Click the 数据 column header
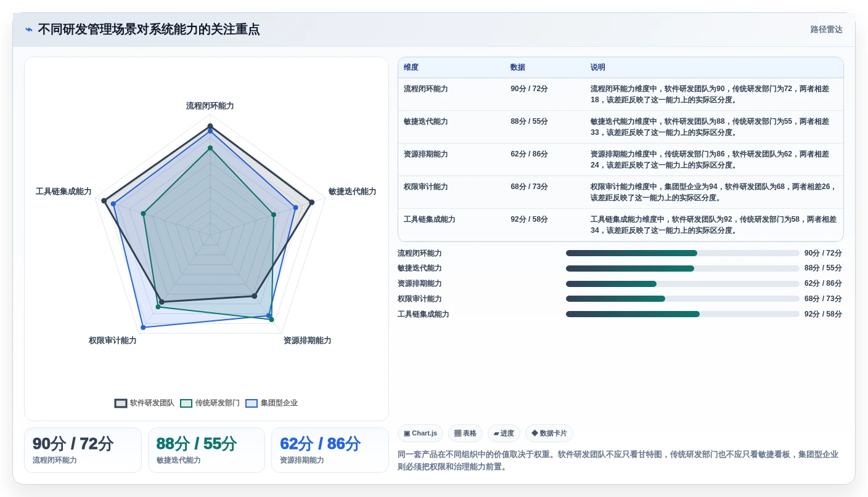Viewport: 868px width, 497px height. (x=518, y=68)
